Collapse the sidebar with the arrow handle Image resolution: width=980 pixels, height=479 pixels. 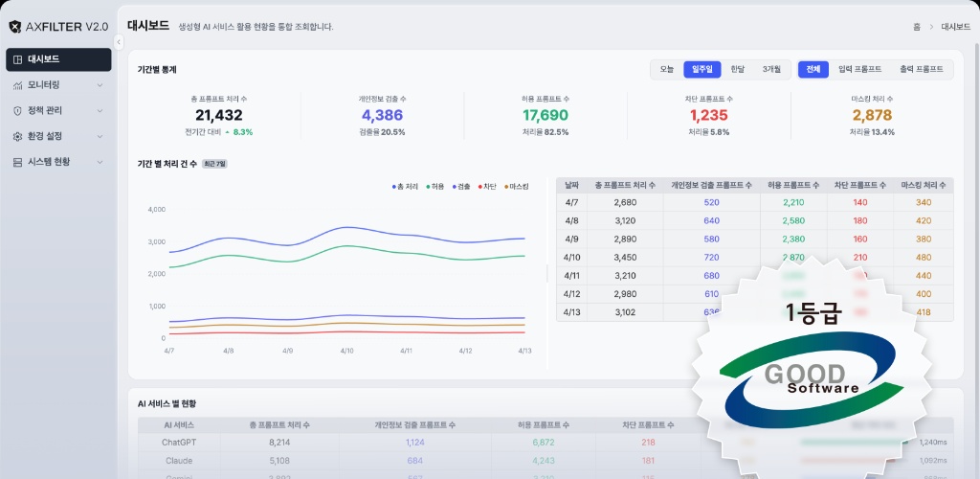pos(119,41)
